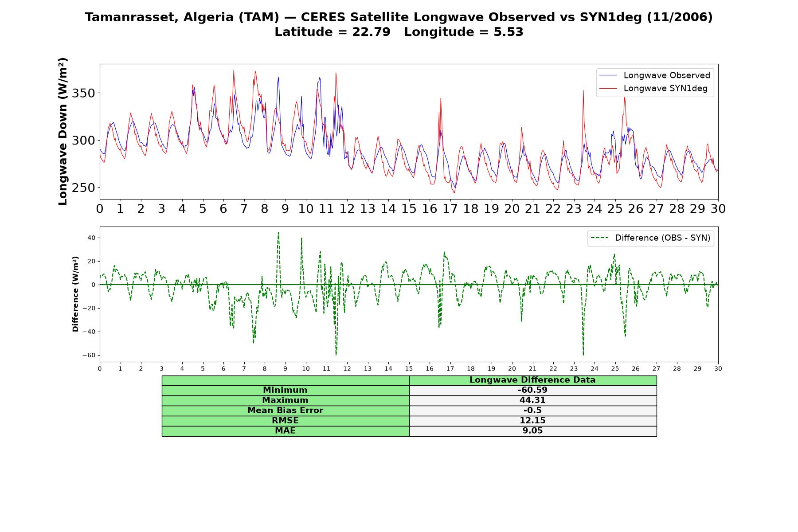Click the Latitude and Longitude subtitle

pyautogui.click(x=399, y=32)
